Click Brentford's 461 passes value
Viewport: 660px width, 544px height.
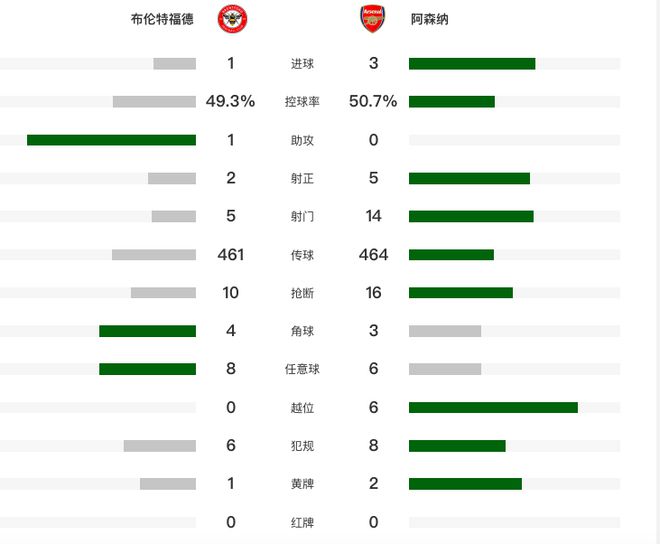(x=230, y=255)
